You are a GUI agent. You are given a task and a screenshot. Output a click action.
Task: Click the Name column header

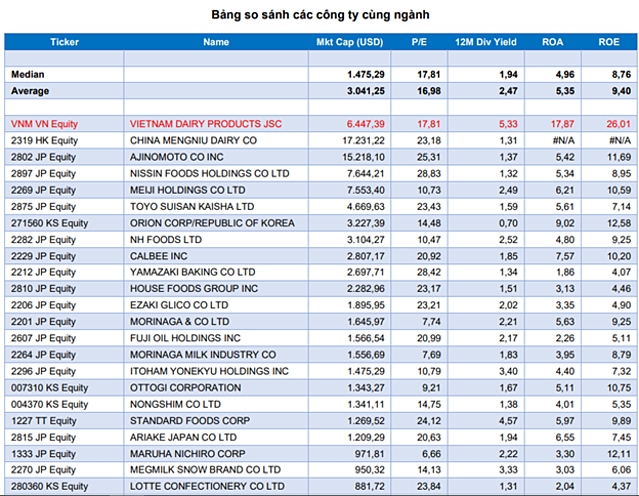click(215, 42)
